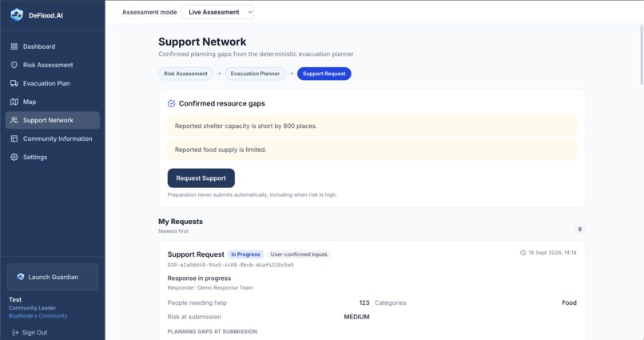
Task: Click the Risk at submission MEDIUM value
Action: coord(356,317)
